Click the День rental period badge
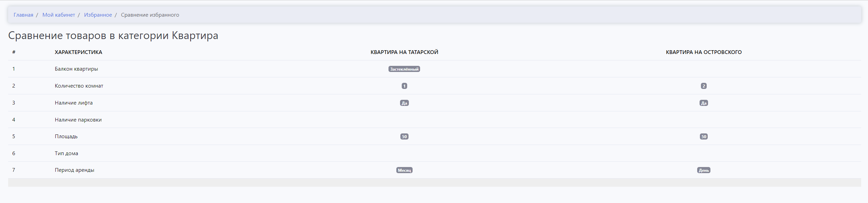 (704, 170)
